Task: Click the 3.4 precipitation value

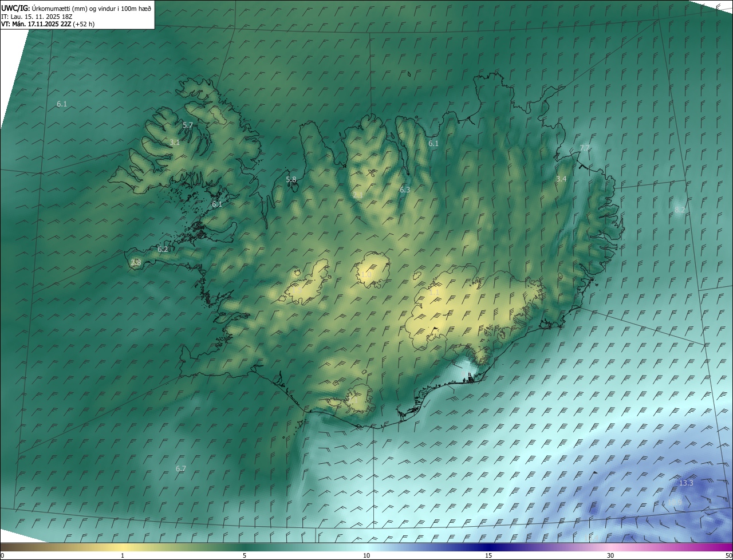Action: (x=561, y=179)
